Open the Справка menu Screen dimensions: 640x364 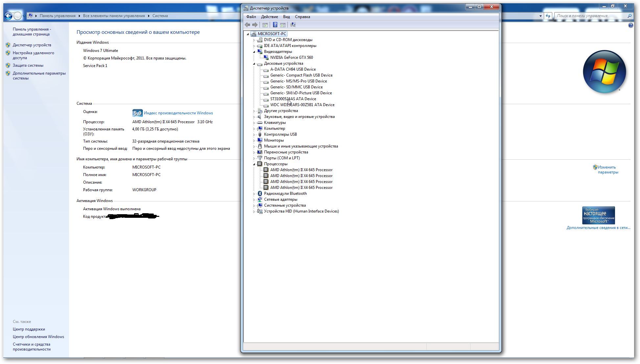click(x=303, y=17)
